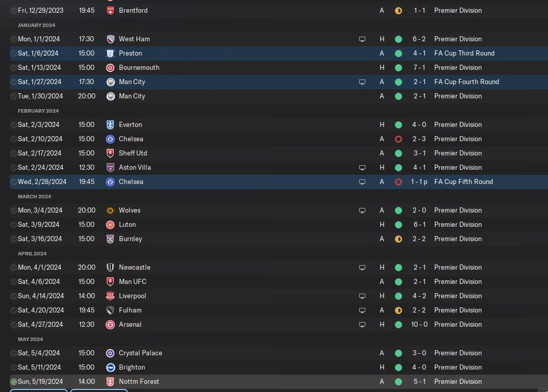
Task: Select the Sat, 2/17/2024 Sheff Utd fixture date
Action: click(39, 153)
